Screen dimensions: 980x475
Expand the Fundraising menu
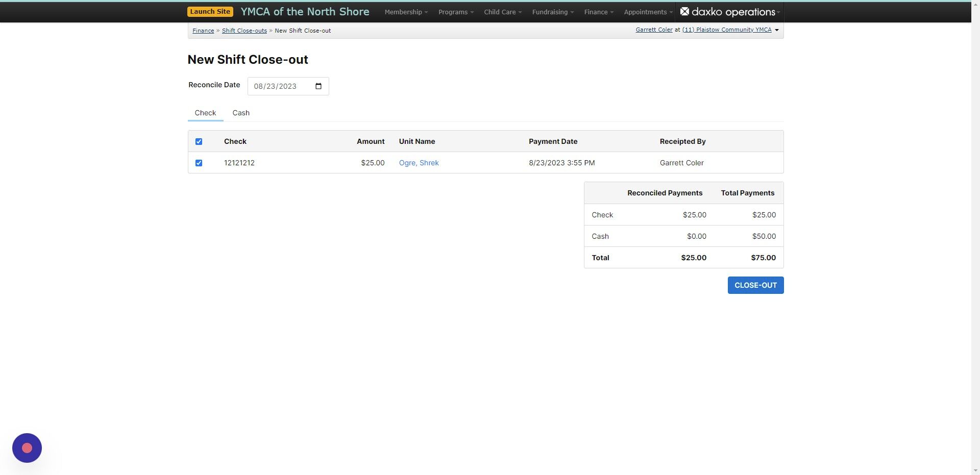553,12
